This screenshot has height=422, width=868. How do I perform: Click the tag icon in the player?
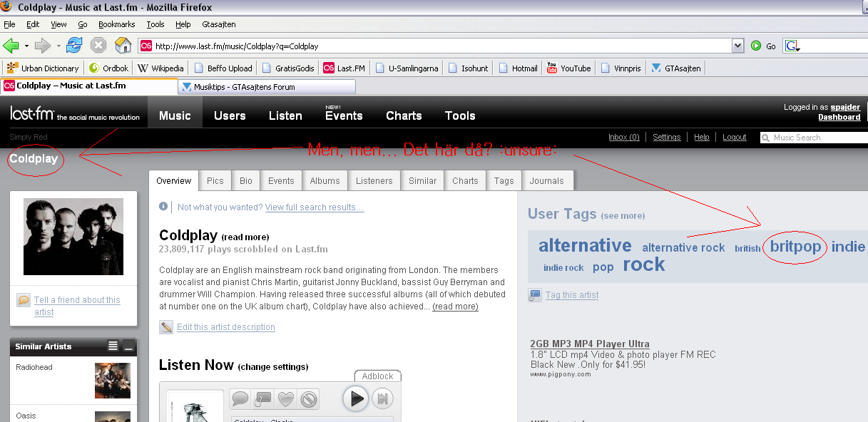point(262,399)
